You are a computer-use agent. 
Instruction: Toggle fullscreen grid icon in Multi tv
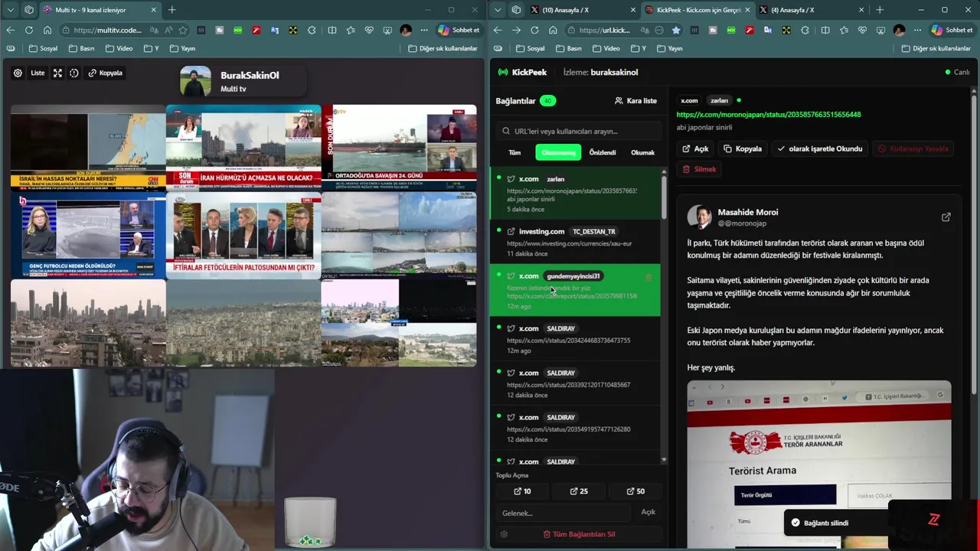point(57,73)
